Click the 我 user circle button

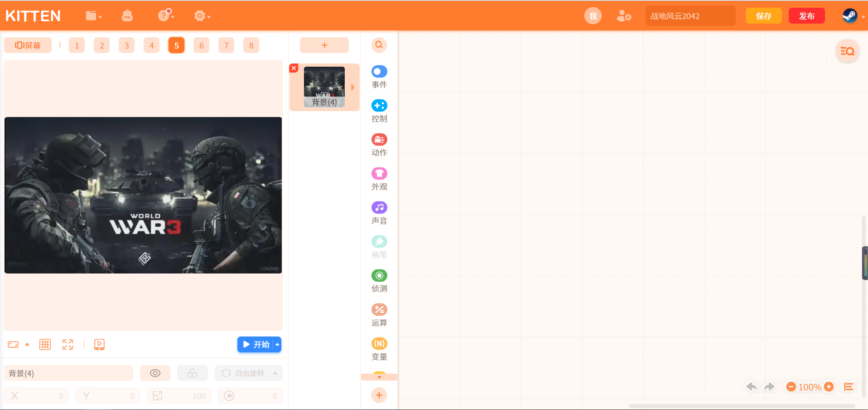click(593, 16)
